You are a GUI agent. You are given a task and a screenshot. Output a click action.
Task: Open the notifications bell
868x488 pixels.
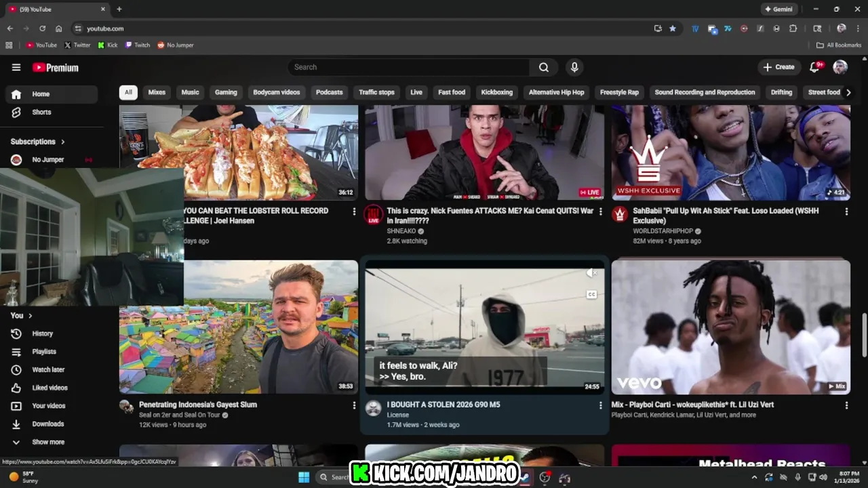point(815,67)
